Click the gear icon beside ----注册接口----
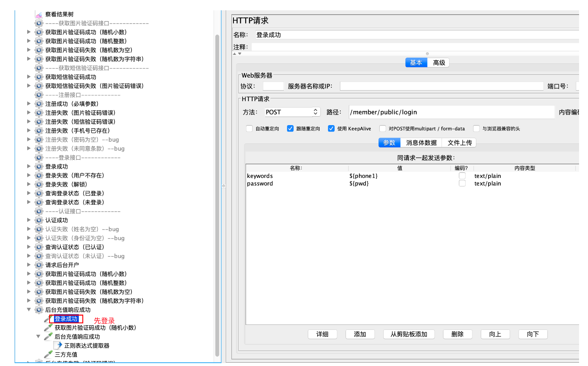Screen dimensions: 588x366 [x=39, y=95]
